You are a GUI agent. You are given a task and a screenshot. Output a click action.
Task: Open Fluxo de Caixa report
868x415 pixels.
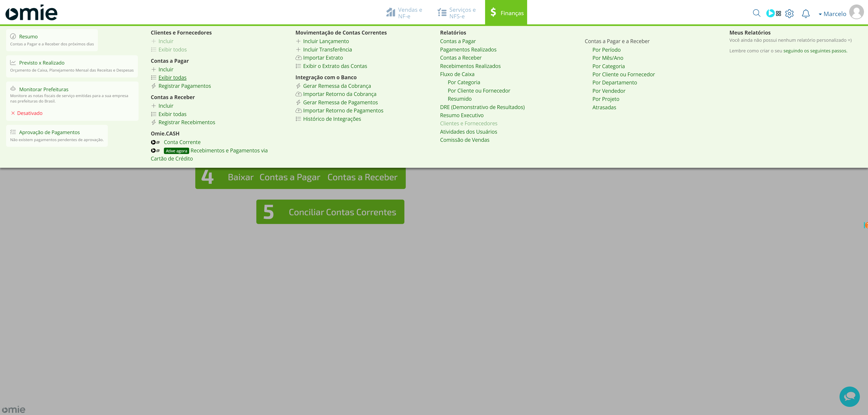tap(457, 74)
